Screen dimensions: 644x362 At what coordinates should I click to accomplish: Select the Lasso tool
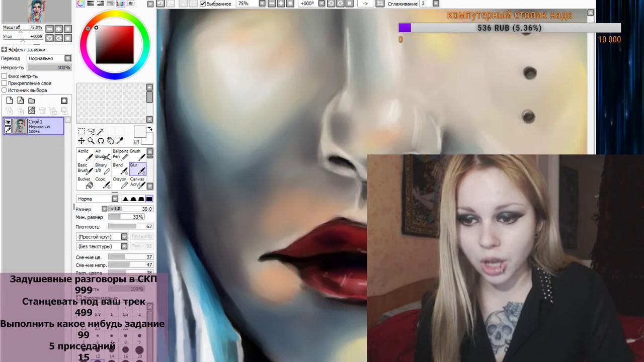(91, 132)
